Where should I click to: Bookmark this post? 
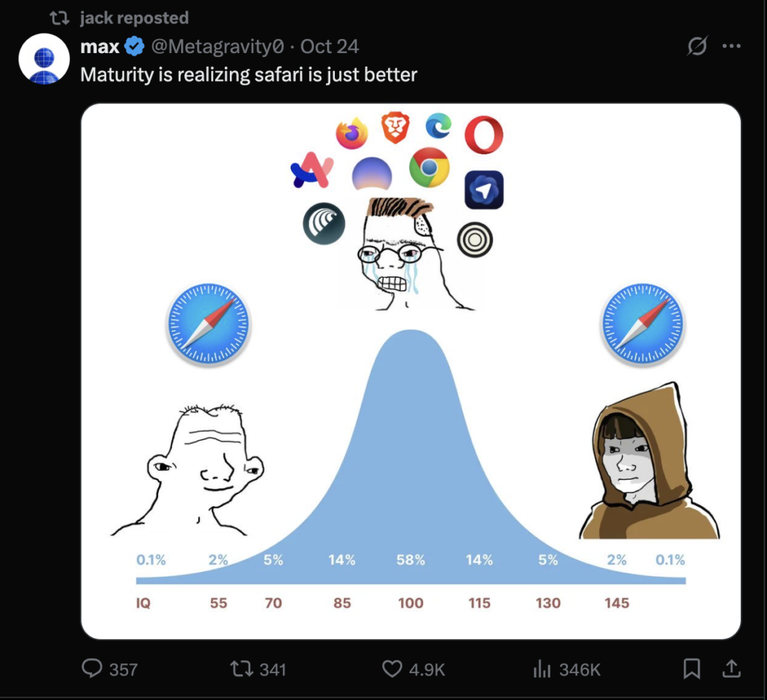692,669
